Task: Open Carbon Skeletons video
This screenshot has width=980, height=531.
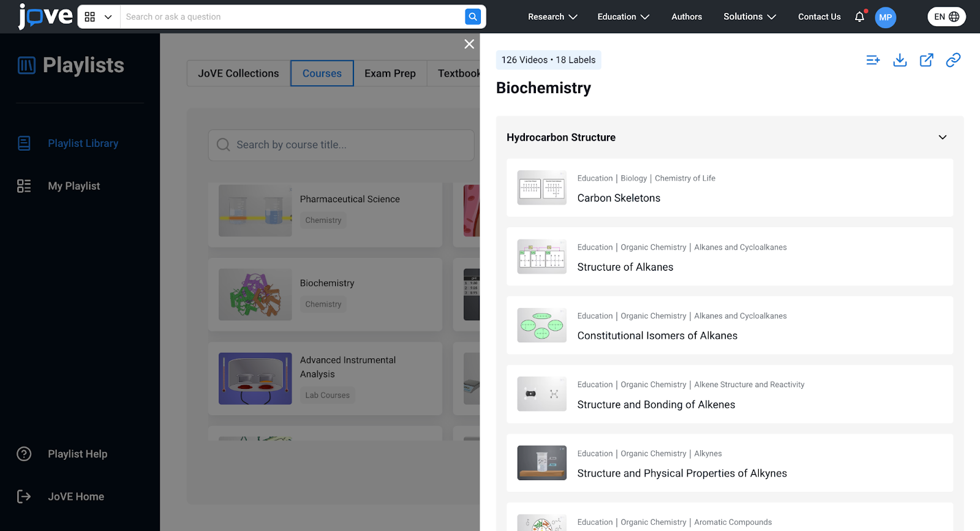Action: [729, 188]
